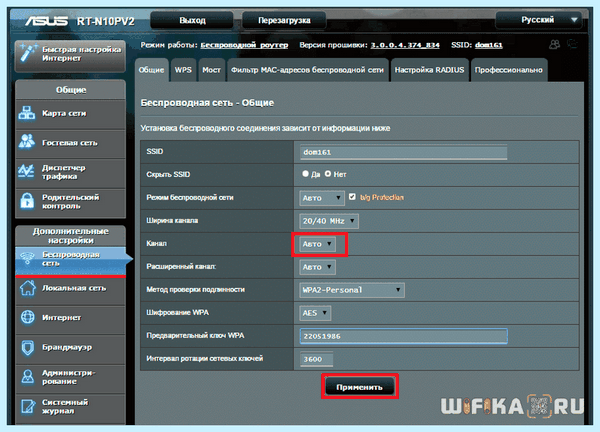
Task: Open the Administration user icon
Action: (x=28, y=377)
